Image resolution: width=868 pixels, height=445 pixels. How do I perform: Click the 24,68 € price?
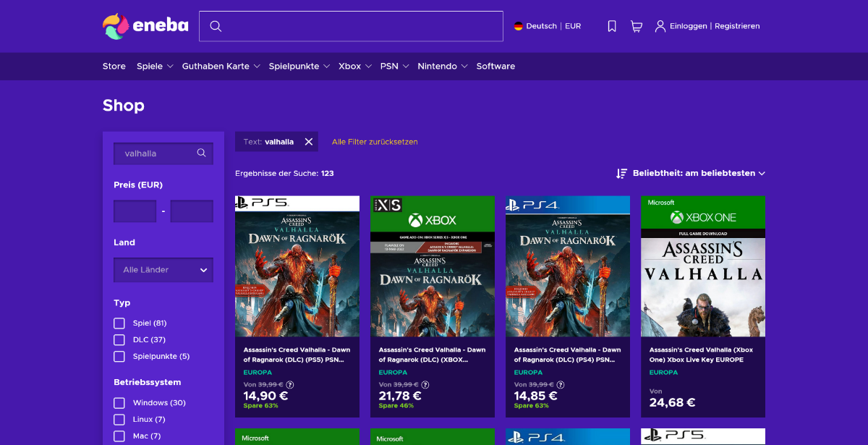(673, 402)
